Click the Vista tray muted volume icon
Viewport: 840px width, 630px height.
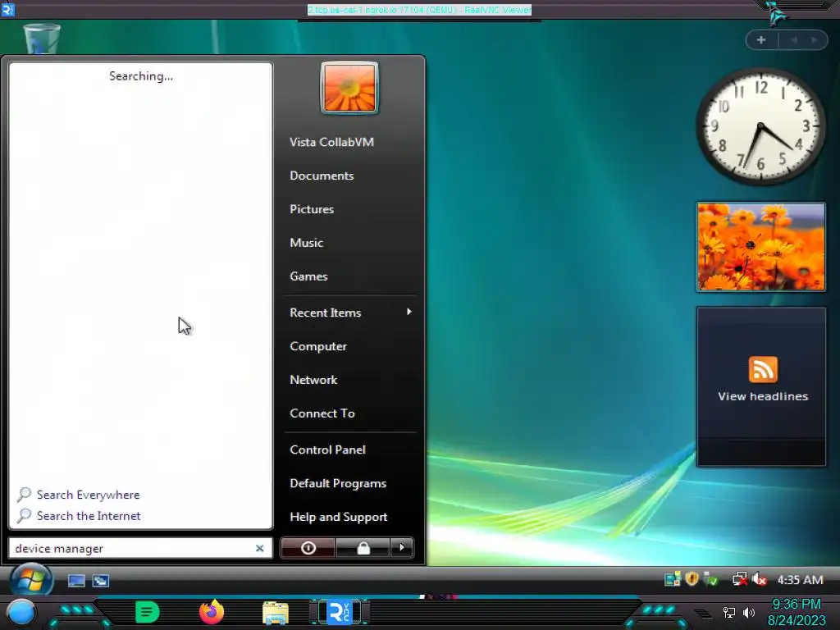759,579
